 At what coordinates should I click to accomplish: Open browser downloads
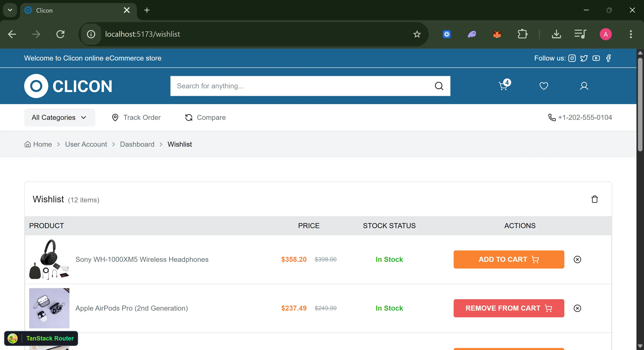(556, 34)
